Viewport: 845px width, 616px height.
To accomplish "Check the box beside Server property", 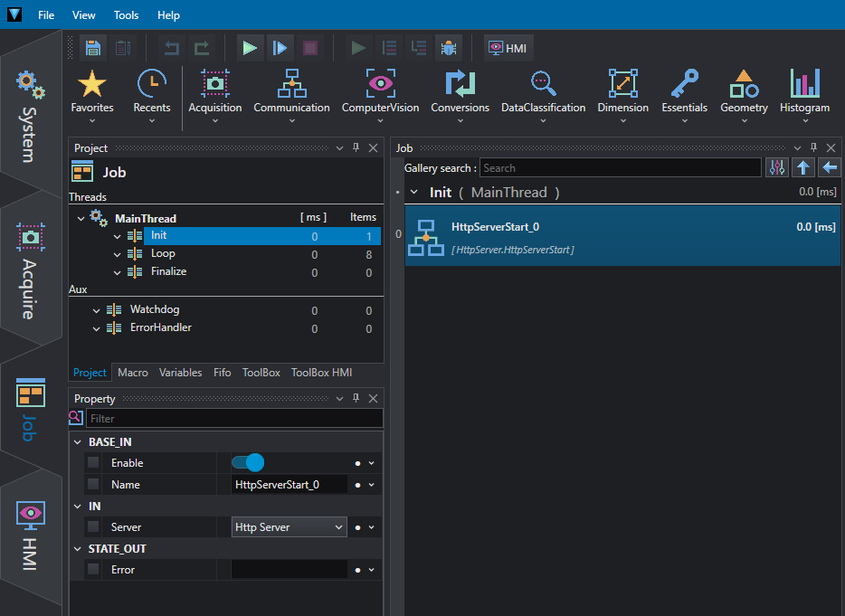I will pos(93,526).
